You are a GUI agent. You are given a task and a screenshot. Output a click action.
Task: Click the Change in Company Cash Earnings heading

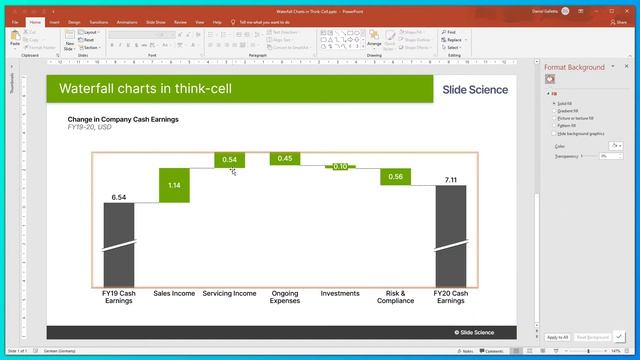click(x=123, y=119)
